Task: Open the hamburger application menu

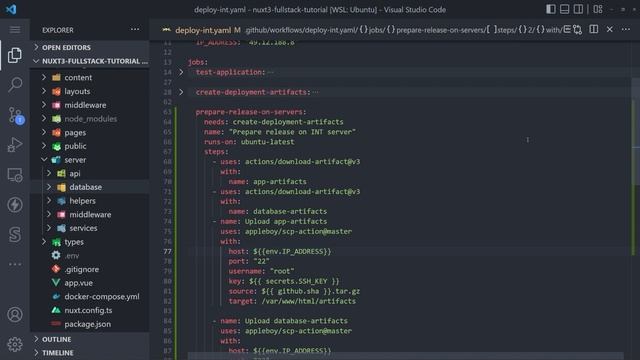Action: tap(15, 30)
